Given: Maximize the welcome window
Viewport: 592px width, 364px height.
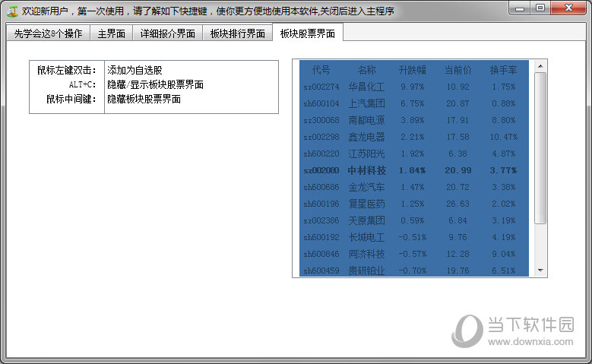Looking at the screenshot, I should click(x=540, y=8).
